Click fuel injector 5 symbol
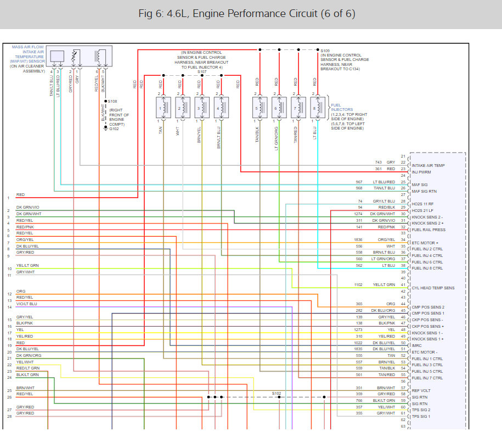 pos(260,108)
